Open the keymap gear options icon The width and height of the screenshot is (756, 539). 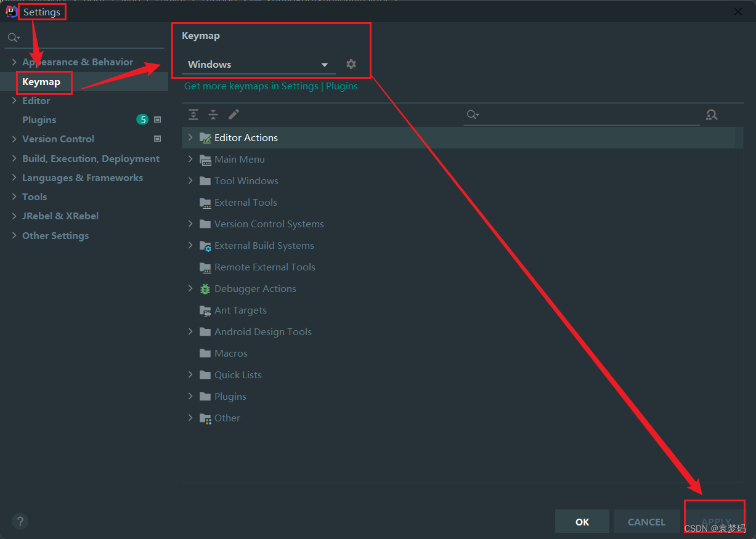351,64
